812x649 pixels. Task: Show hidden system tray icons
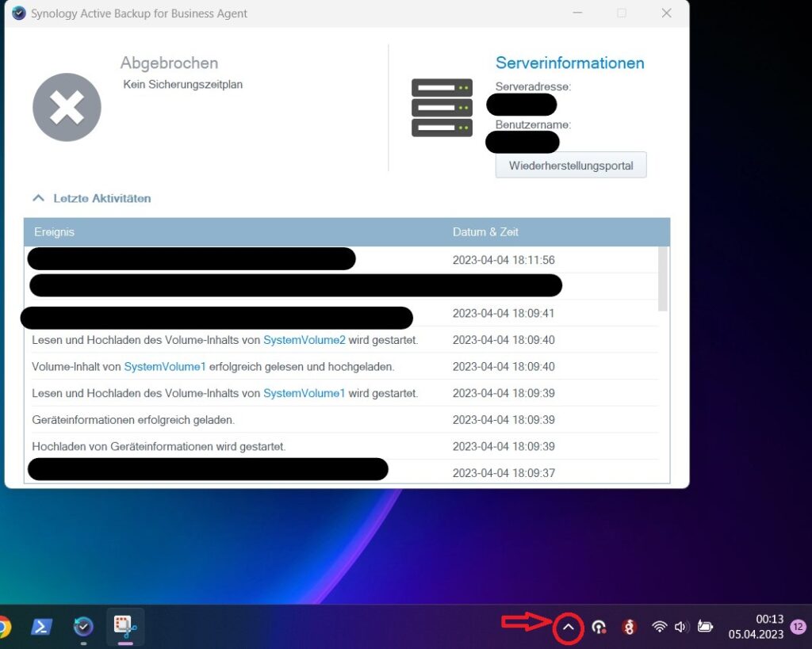point(568,628)
